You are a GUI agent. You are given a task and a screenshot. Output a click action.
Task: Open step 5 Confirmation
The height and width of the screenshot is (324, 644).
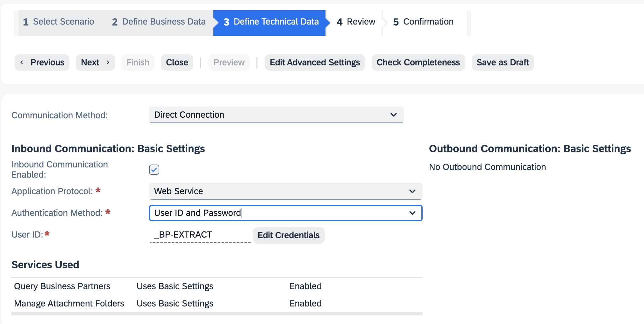point(423,22)
